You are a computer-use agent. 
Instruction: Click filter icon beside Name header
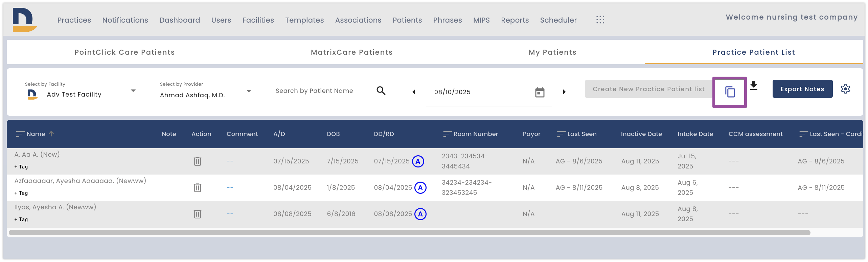coord(20,134)
